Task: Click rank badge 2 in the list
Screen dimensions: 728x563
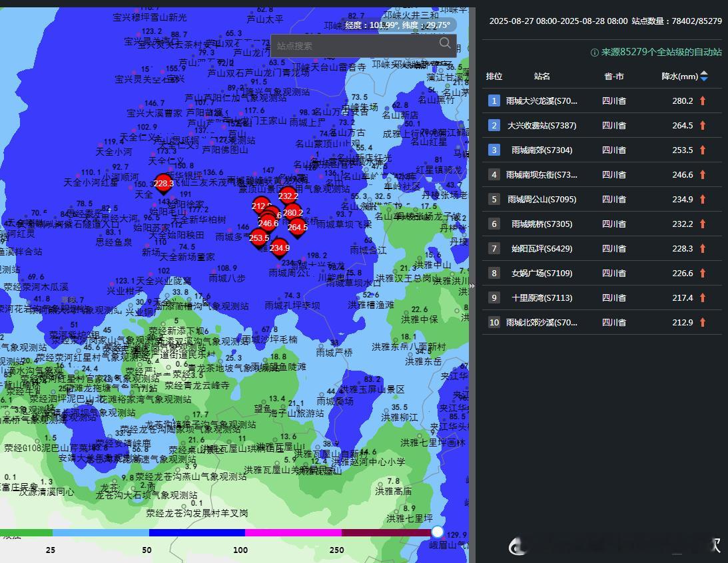Action: pos(494,125)
